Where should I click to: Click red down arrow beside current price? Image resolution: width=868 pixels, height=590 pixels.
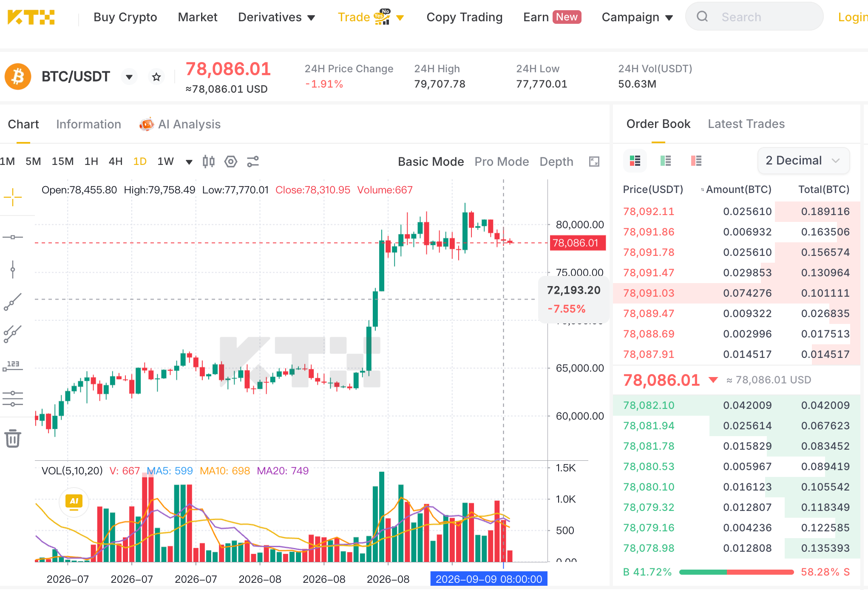(x=713, y=380)
